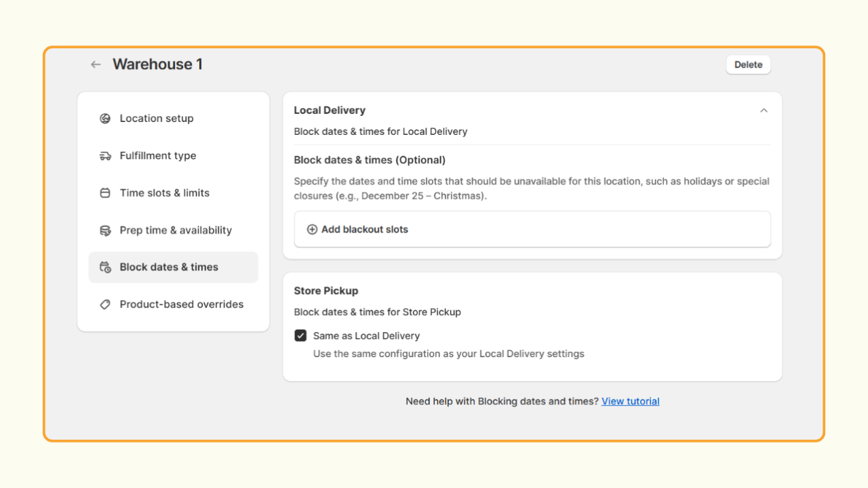Click the Prep time & availability icon
Screen dimensions: 868x488
105,230
